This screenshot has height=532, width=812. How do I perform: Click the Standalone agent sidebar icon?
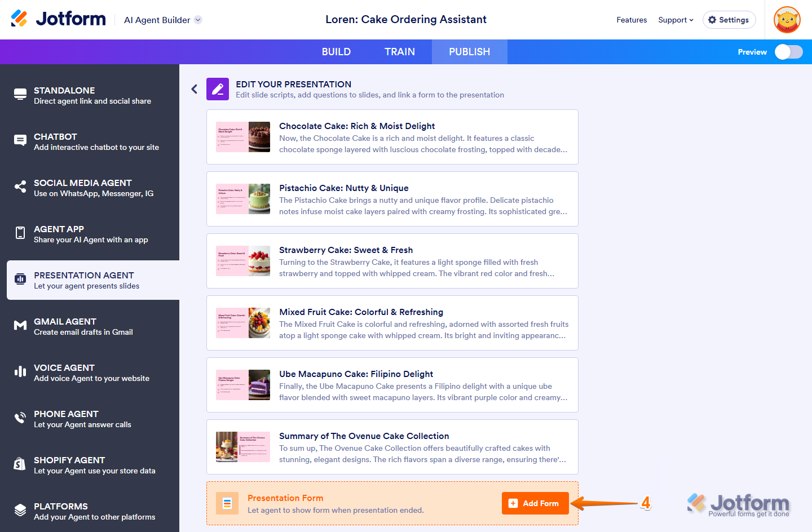pos(20,95)
